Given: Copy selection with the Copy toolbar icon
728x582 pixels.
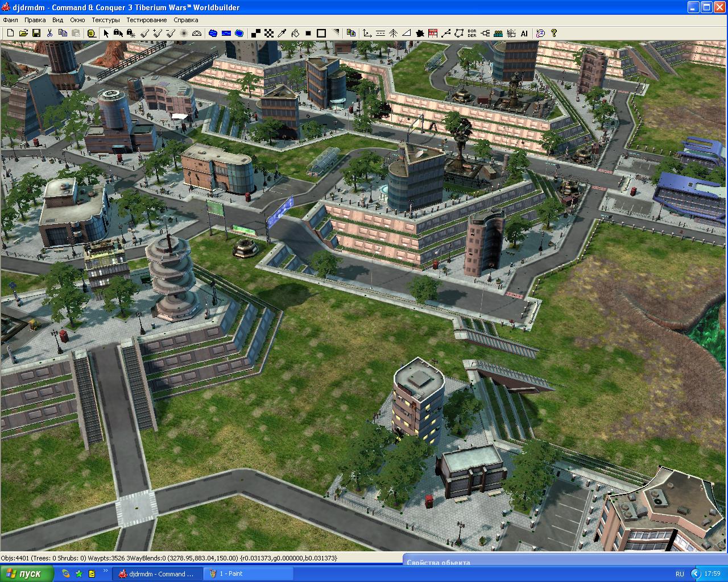Looking at the screenshot, I should pyautogui.click(x=63, y=34).
